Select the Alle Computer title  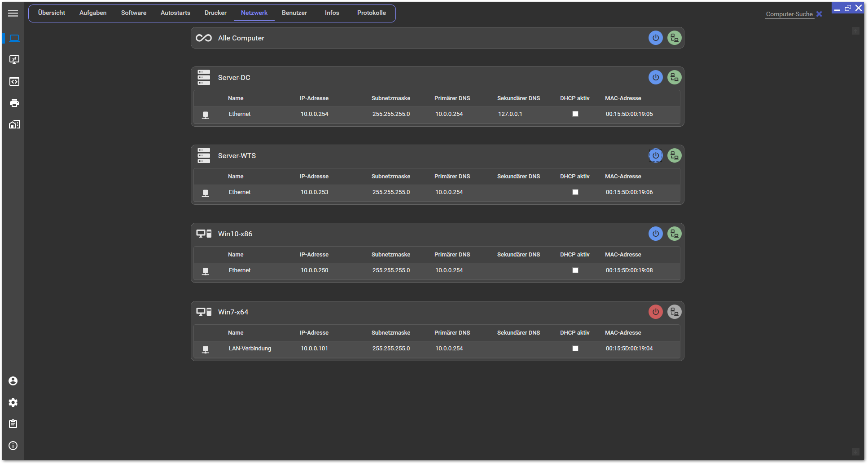(x=241, y=38)
